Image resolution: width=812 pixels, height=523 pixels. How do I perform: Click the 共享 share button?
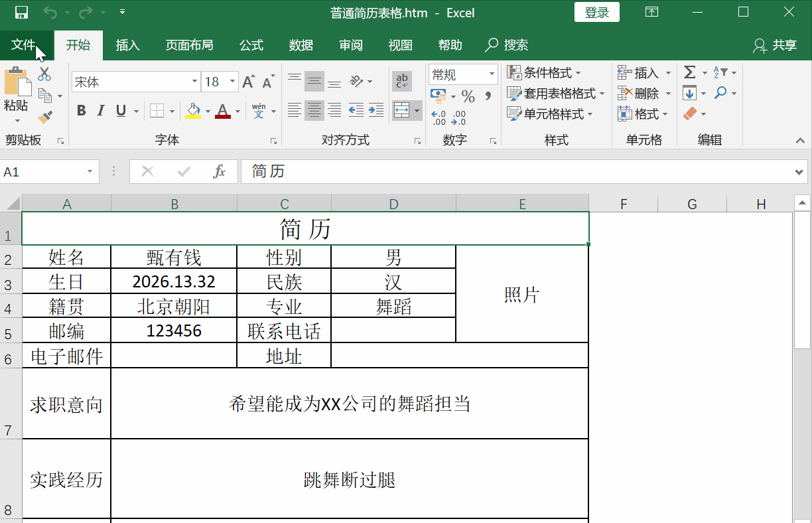[x=775, y=45]
